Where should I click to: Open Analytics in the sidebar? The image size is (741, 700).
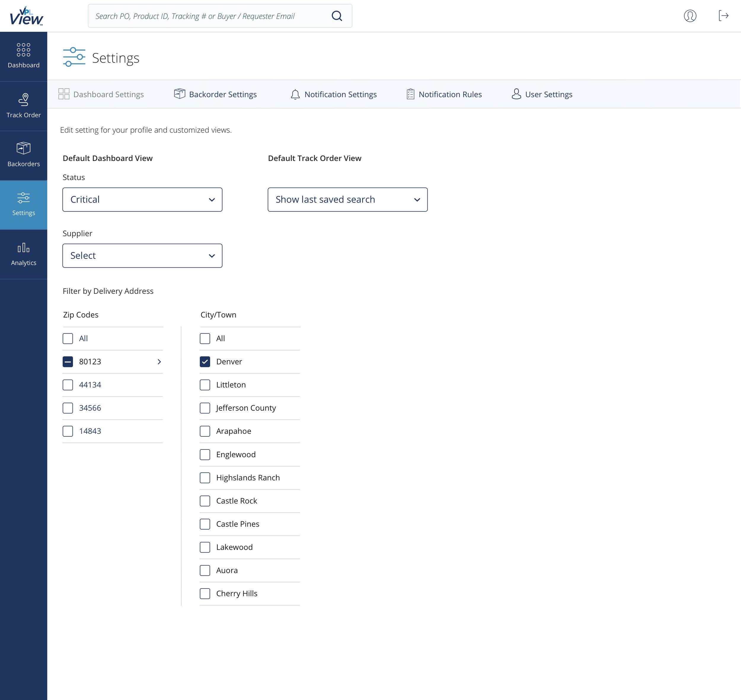23,254
